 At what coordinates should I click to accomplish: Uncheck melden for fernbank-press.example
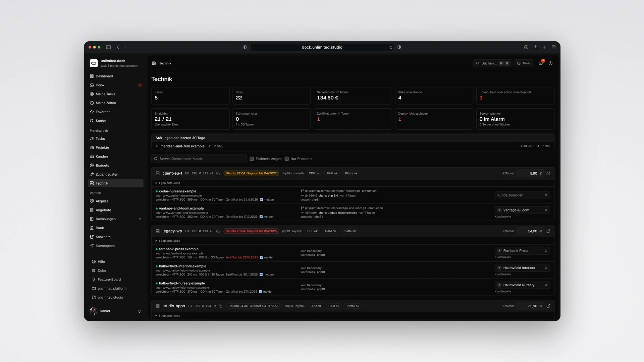[262, 258]
